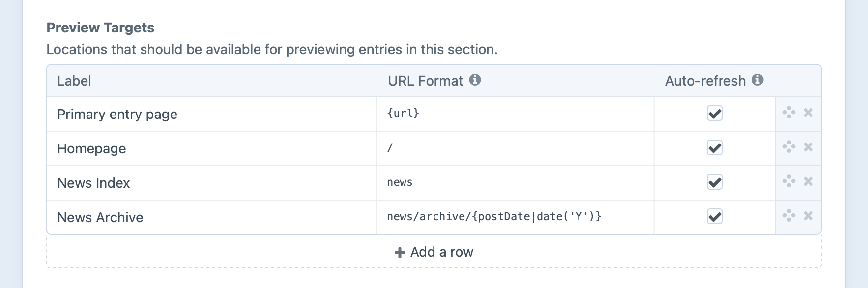
Task: Grab the drag handle on the Homepage row
Action: point(789,148)
